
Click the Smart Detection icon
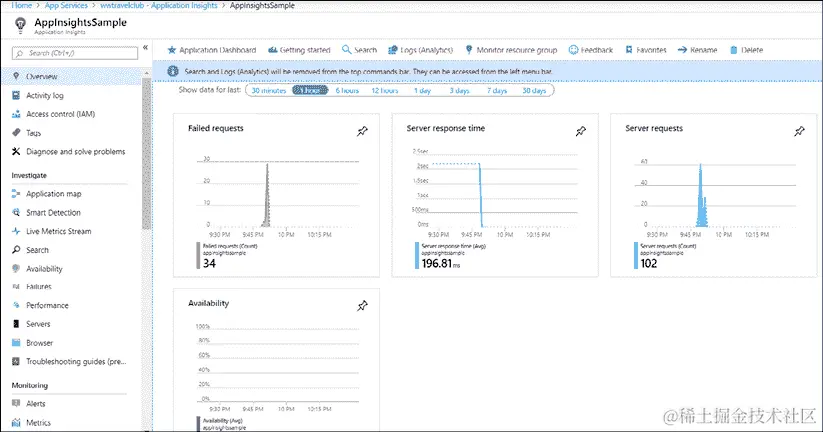point(16,213)
